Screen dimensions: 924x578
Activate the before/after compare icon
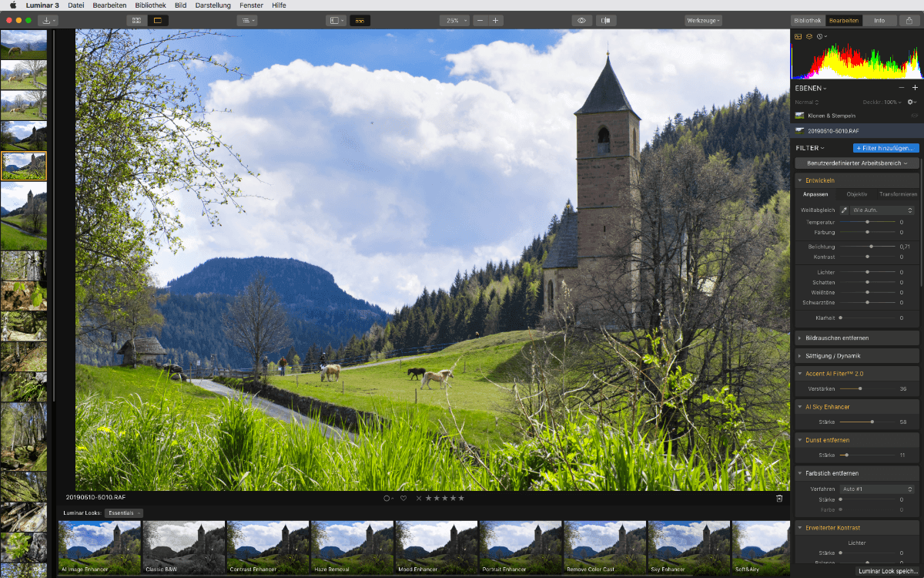(607, 21)
